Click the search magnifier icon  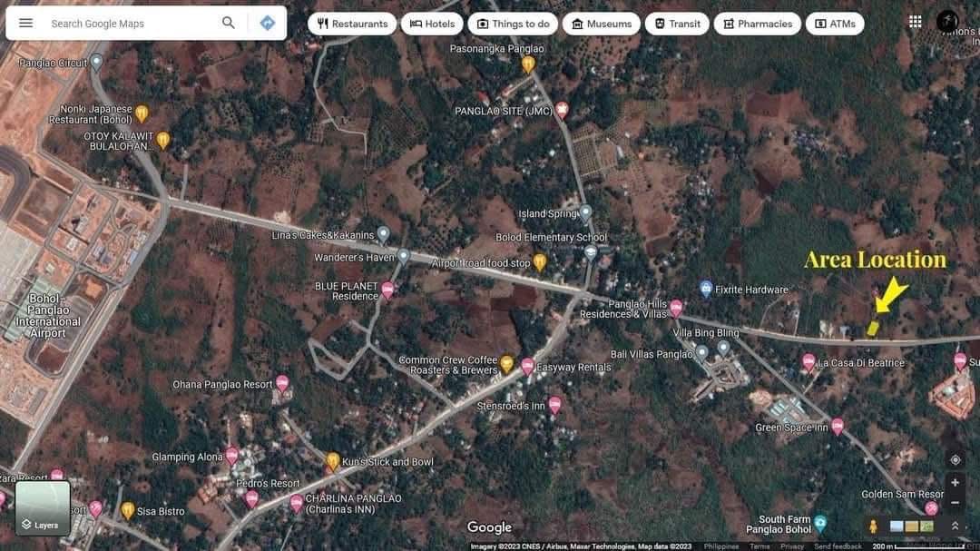pyautogui.click(x=229, y=23)
